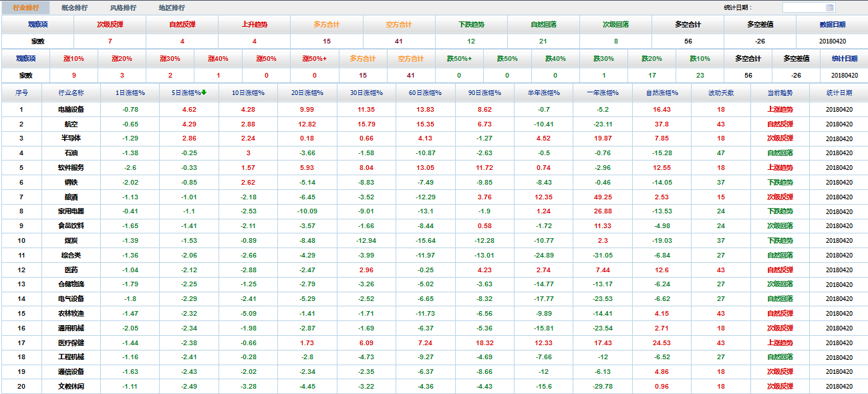The height and width of the screenshot is (394, 868).
Task: Select the 石油 industry name
Action: tap(71, 153)
